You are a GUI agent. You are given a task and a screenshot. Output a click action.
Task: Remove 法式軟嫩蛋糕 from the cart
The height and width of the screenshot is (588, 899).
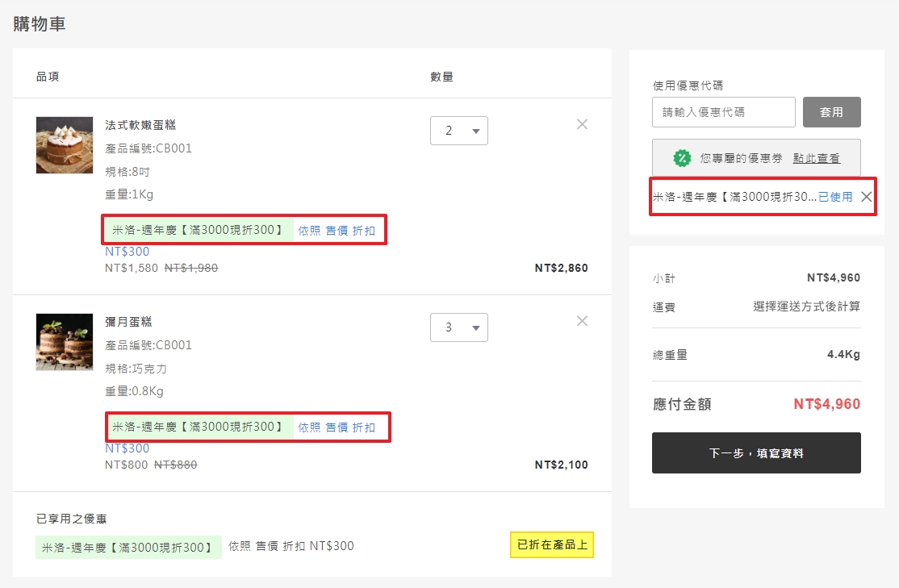pos(582,124)
